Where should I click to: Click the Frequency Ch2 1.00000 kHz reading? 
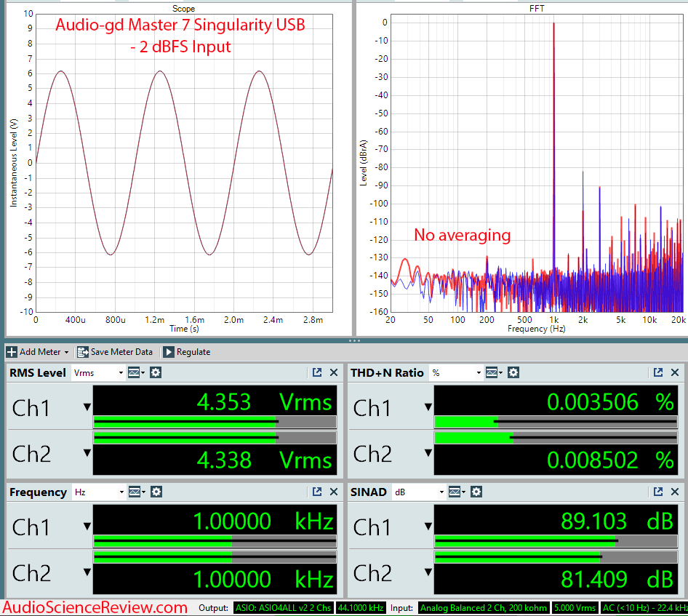(x=263, y=579)
